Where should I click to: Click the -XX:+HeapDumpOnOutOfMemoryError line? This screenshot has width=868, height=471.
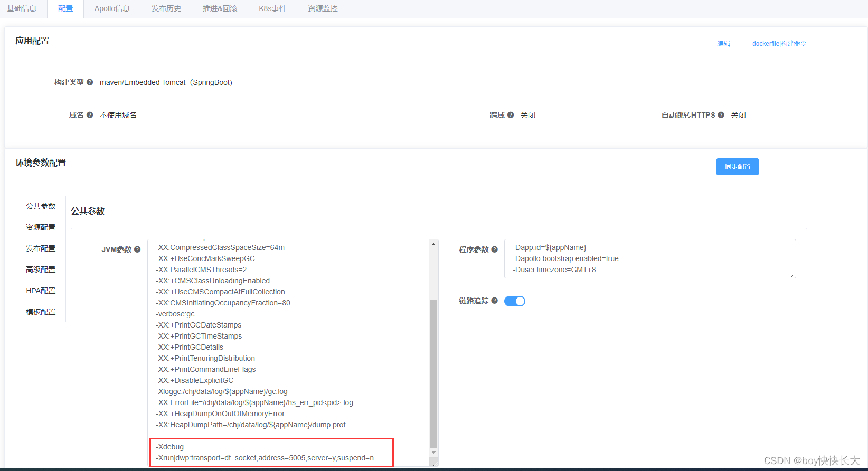[x=220, y=414]
